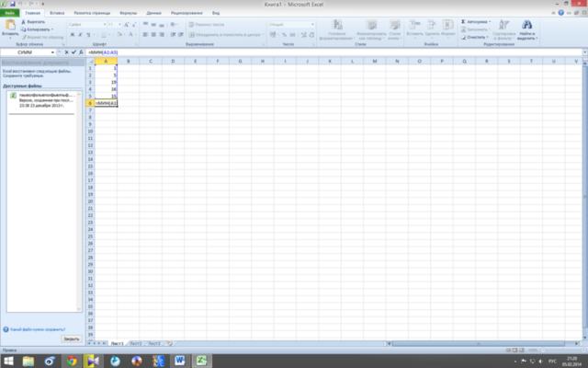This screenshot has width=588, height=368.
Task: Click the Закрыть button in recovery pane
Action: point(72,339)
